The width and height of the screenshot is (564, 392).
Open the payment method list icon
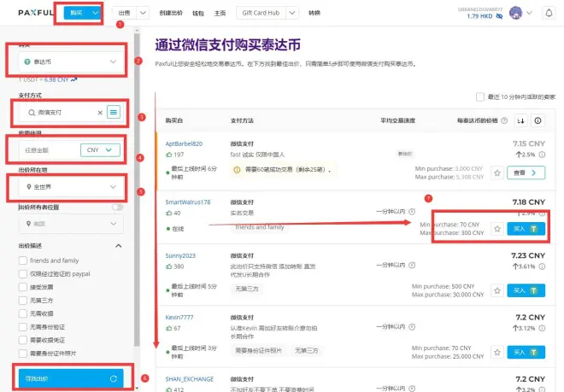[x=114, y=112]
